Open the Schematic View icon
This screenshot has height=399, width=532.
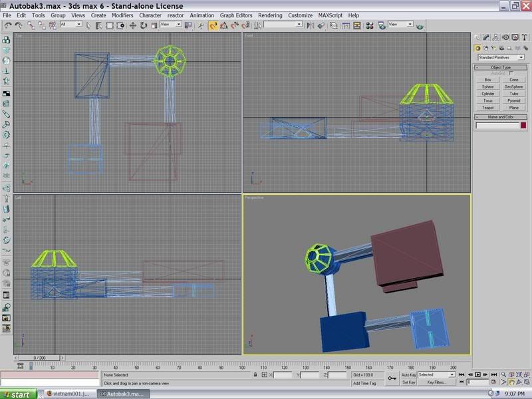357,25
